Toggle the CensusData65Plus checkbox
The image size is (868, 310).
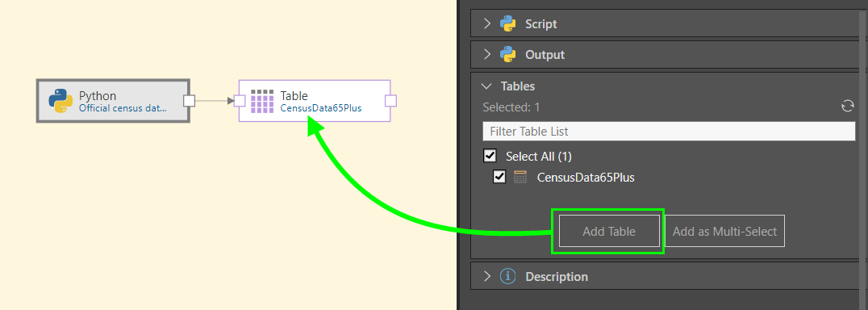pyautogui.click(x=499, y=177)
